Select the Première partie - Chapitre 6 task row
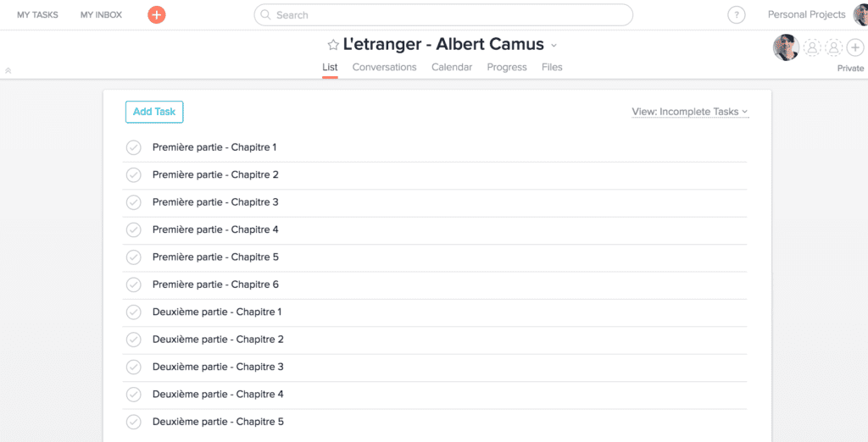868x442 pixels. [424, 285]
